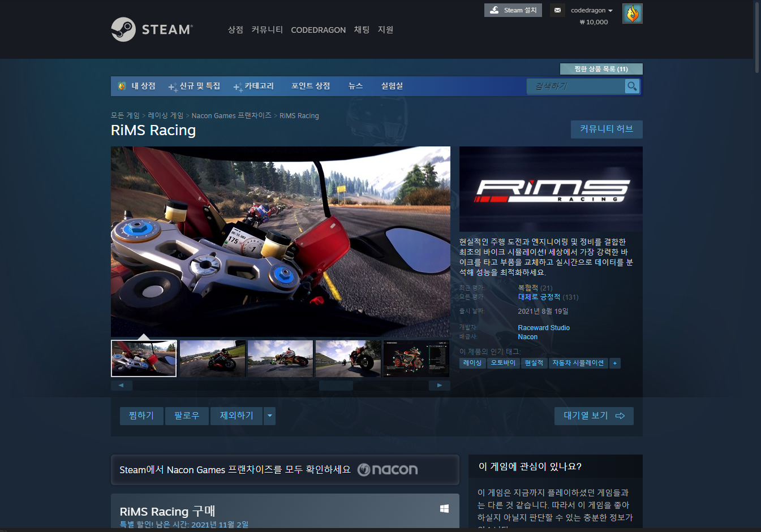
Task: Click the left arrow of the thumbnail strip
Action: [122, 386]
